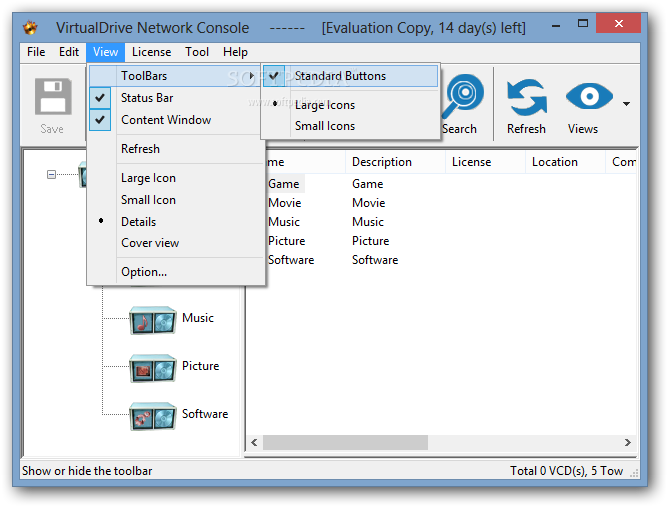Open the Views dropdown arrow
Image resolution: width=668 pixels, height=507 pixels.
coord(626,104)
